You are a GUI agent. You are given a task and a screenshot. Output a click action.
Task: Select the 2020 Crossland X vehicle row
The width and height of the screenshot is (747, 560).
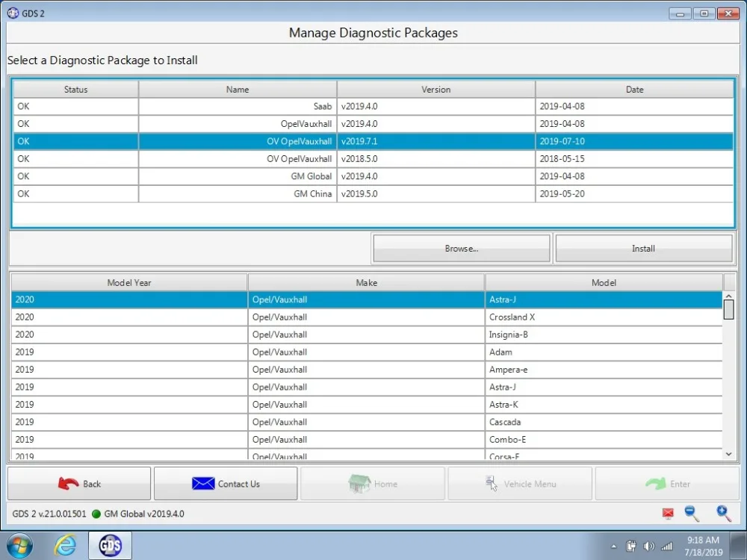click(366, 317)
